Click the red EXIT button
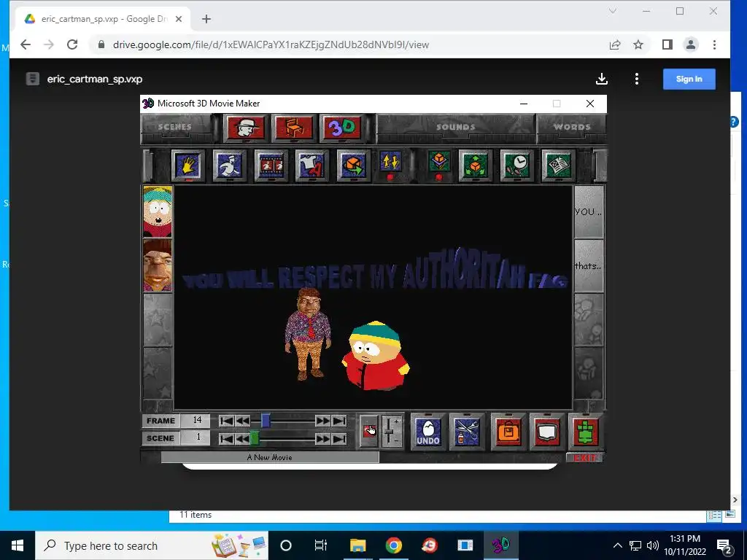This screenshot has width=747, height=560. [x=584, y=458]
